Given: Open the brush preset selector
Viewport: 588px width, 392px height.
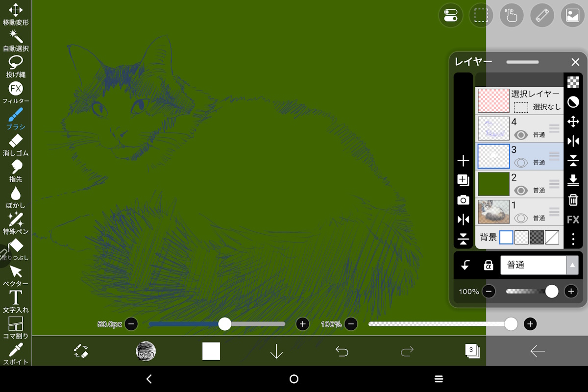Looking at the screenshot, I should 146,351.
